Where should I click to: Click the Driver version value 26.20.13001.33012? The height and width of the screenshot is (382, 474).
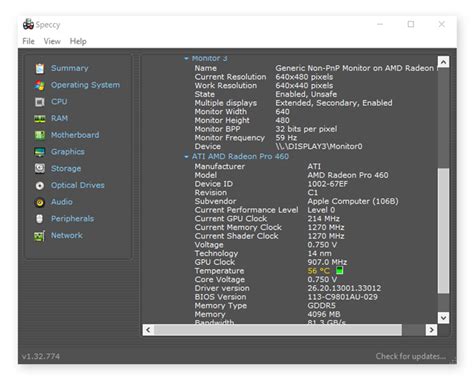pos(344,288)
